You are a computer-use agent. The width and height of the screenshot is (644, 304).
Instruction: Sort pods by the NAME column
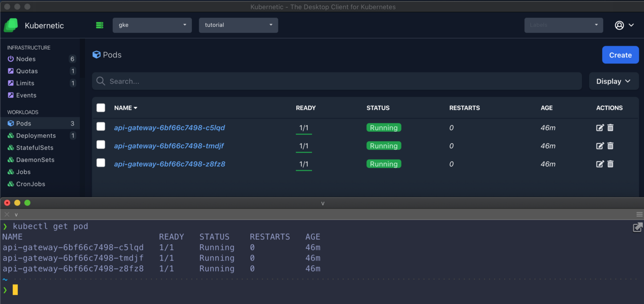126,108
